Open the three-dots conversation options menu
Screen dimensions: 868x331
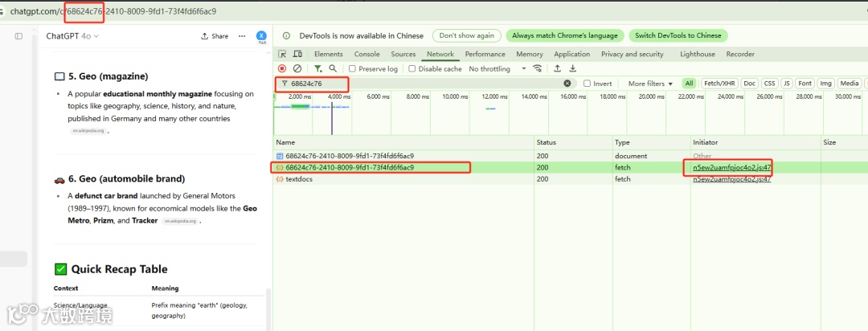click(x=242, y=36)
